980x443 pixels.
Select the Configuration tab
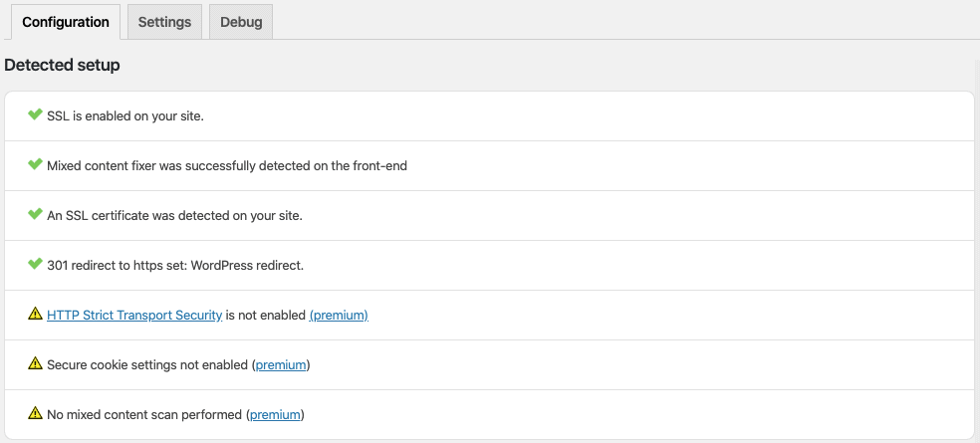66,22
